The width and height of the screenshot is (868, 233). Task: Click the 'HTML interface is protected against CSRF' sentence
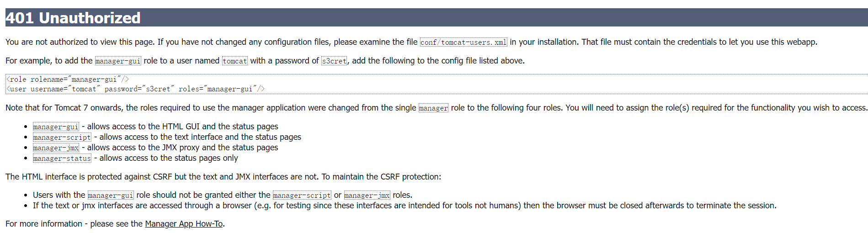point(223,177)
